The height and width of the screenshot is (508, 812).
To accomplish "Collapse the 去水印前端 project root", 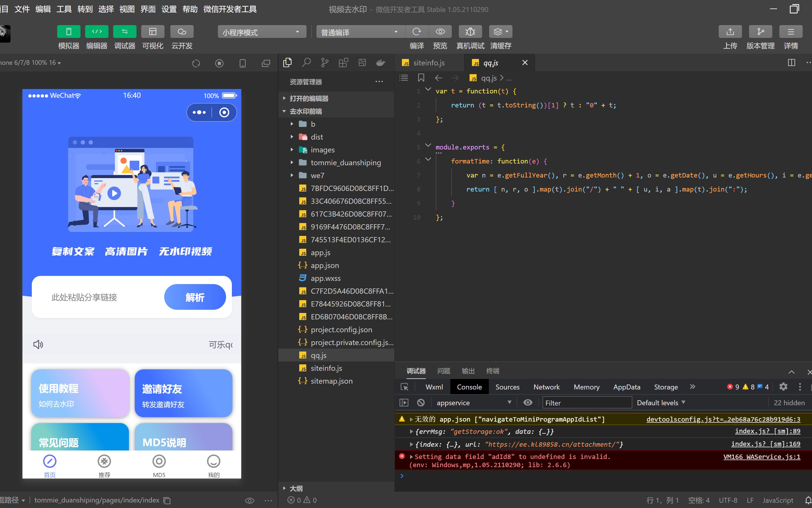I will coord(336,111).
